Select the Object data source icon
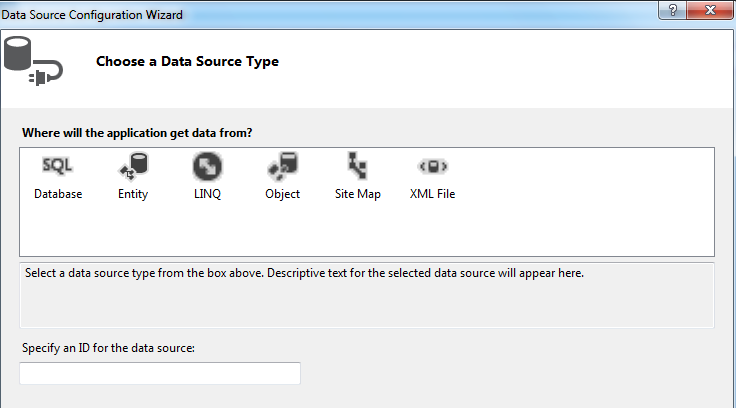This screenshot has height=408, width=736. click(282, 165)
